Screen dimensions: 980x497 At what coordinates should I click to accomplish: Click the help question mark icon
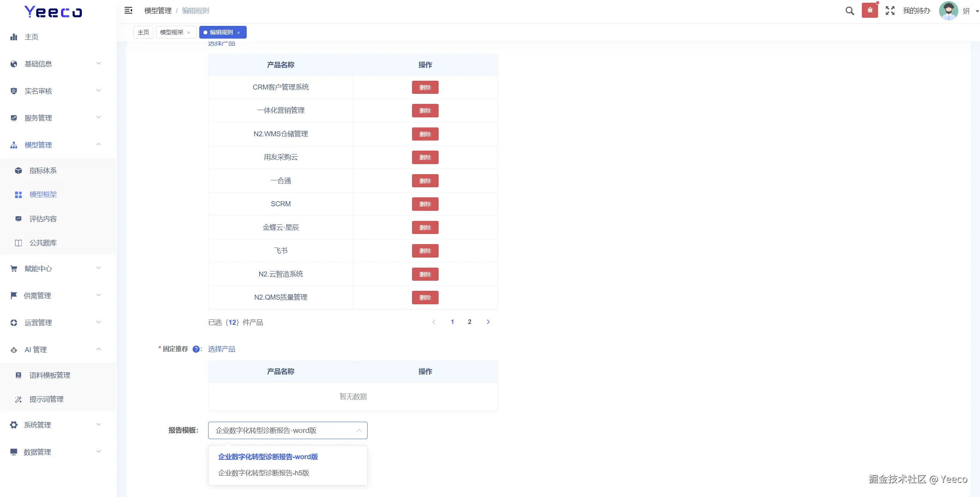pos(196,349)
